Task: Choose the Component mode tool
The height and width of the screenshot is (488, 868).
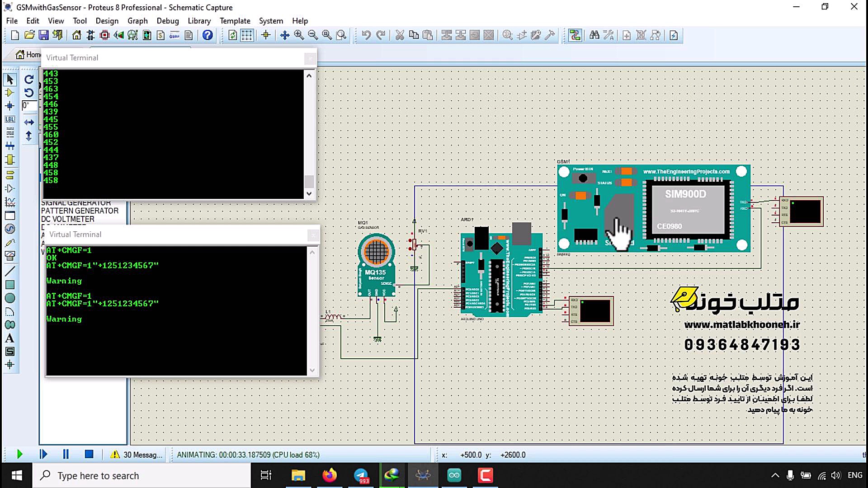Action: point(10,93)
